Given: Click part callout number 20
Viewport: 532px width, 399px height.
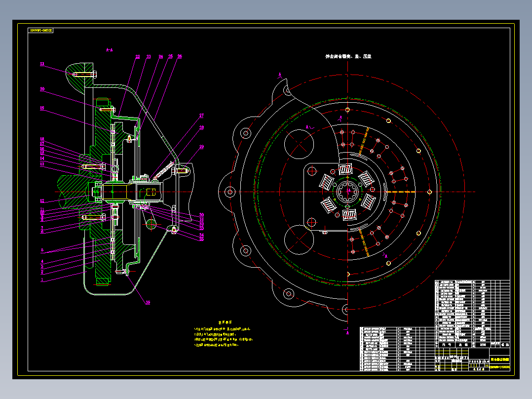Looking at the screenshot, I should tap(42, 89).
